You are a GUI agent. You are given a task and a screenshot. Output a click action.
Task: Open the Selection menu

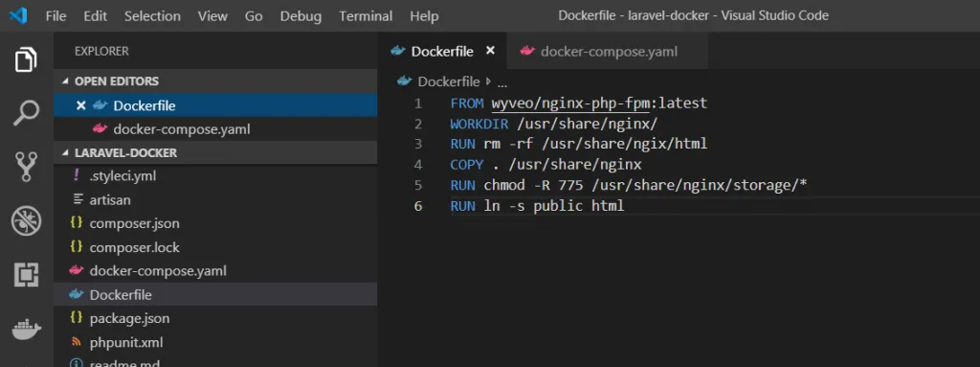point(152,16)
